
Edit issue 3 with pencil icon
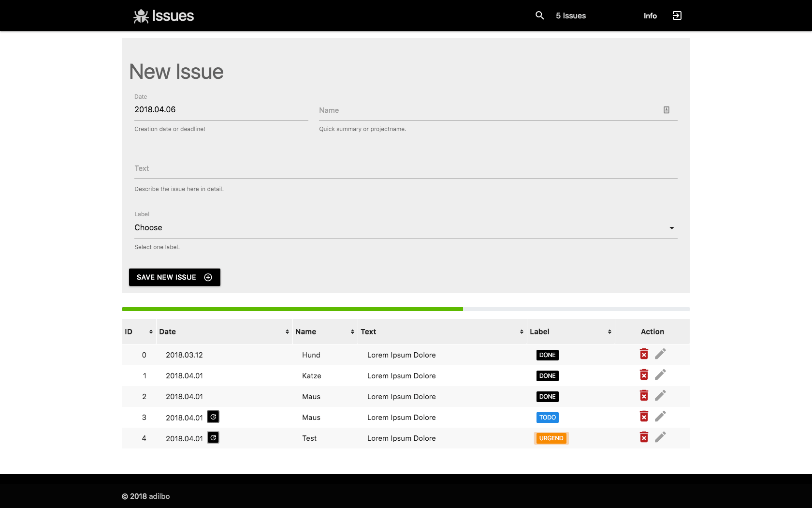coord(660,417)
